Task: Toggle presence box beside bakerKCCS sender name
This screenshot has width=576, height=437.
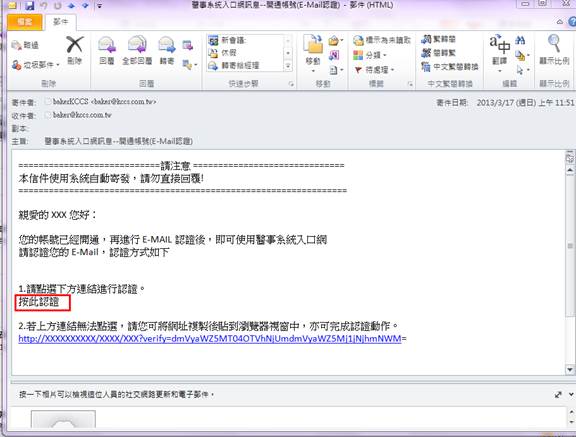Action: coord(47,101)
